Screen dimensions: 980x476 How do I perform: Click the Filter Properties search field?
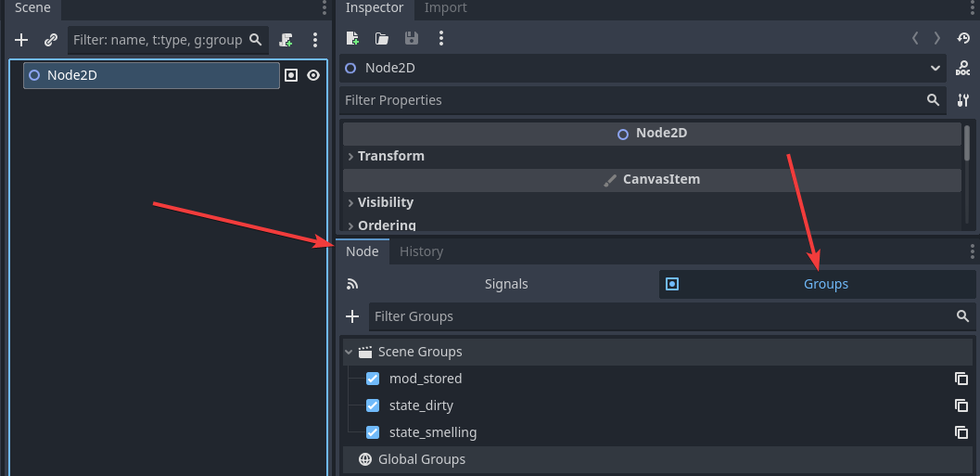pyautogui.click(x=630, y=100)
